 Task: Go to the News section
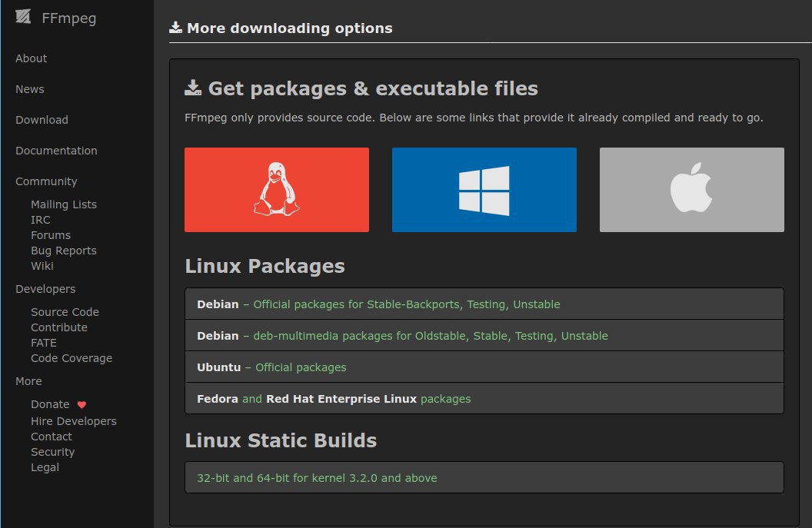point(29,89)
